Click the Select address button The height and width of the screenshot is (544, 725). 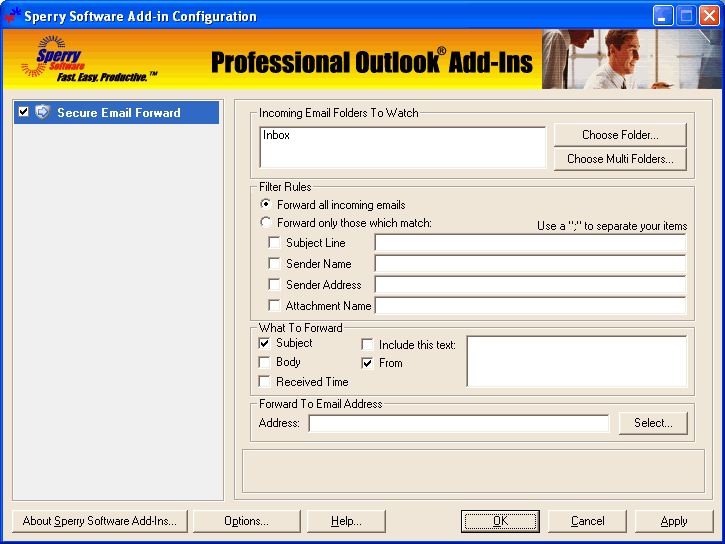tap(653, 423)
